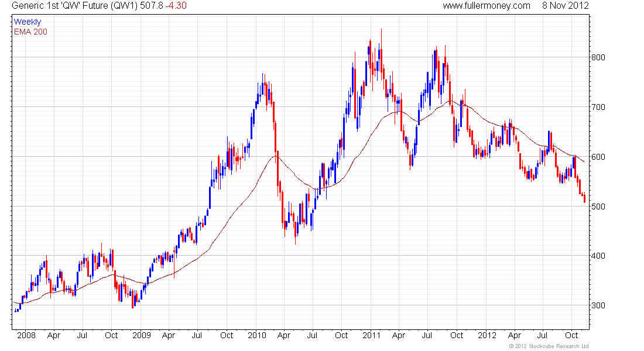Click the 500 price axis label
This screenshot has width=644, height=351.
(598, 207)
